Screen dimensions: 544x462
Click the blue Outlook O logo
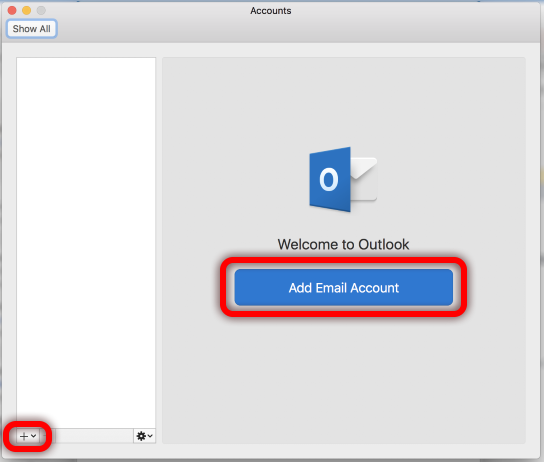(330, 179)
